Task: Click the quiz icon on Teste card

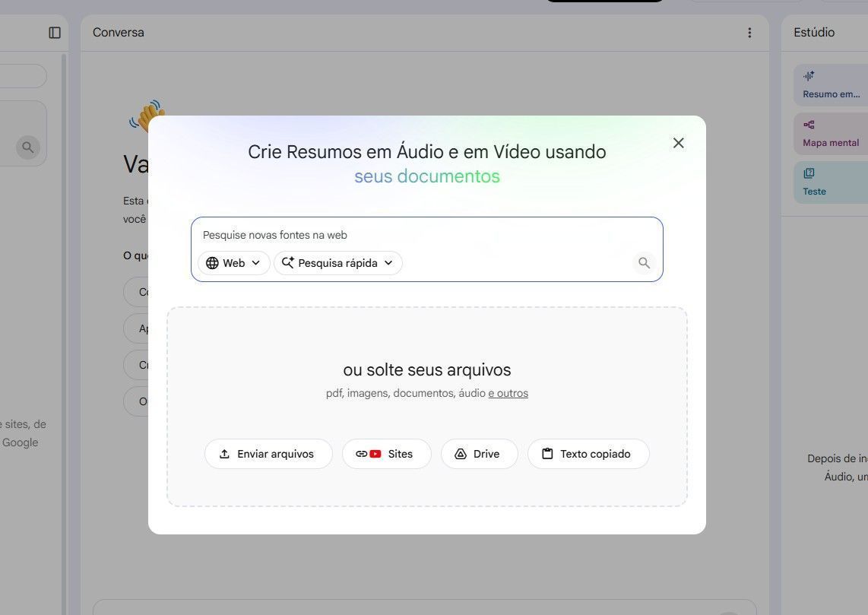Action: click(809, 173)
